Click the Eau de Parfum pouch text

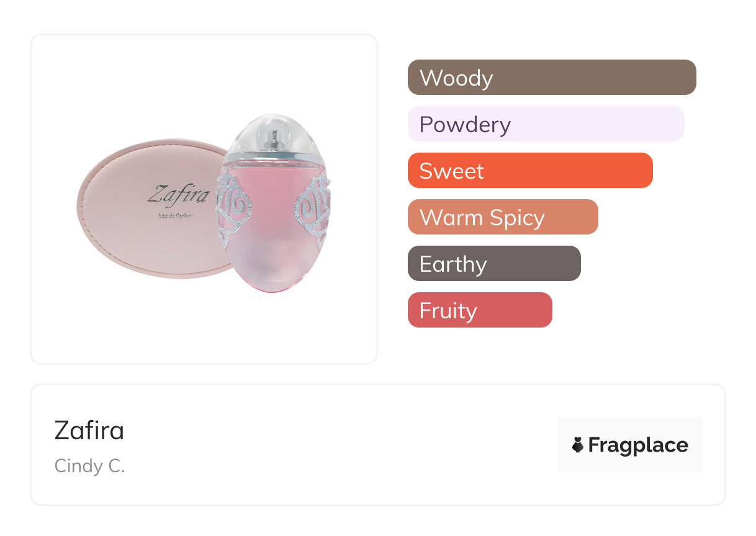177,215
